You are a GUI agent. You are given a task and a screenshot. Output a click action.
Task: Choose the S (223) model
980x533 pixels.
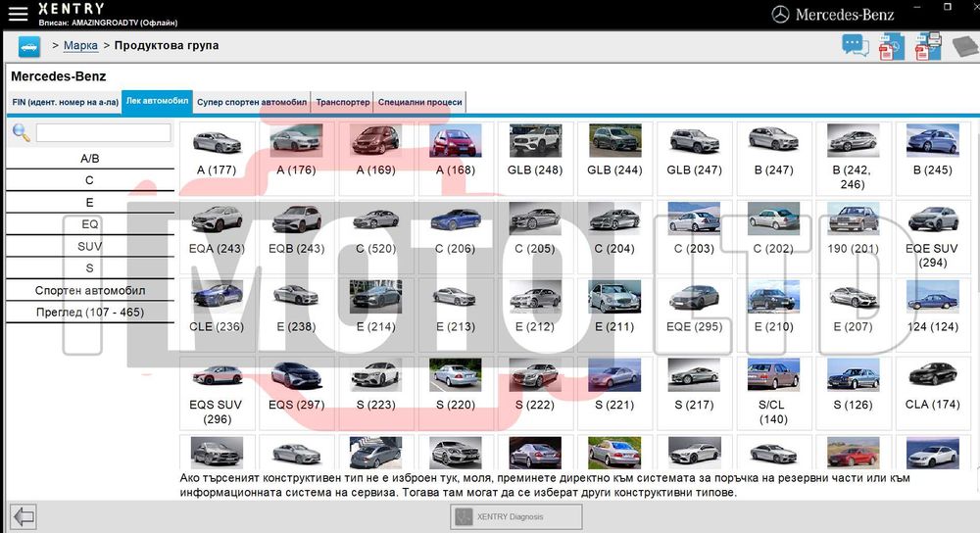[375, 393]
